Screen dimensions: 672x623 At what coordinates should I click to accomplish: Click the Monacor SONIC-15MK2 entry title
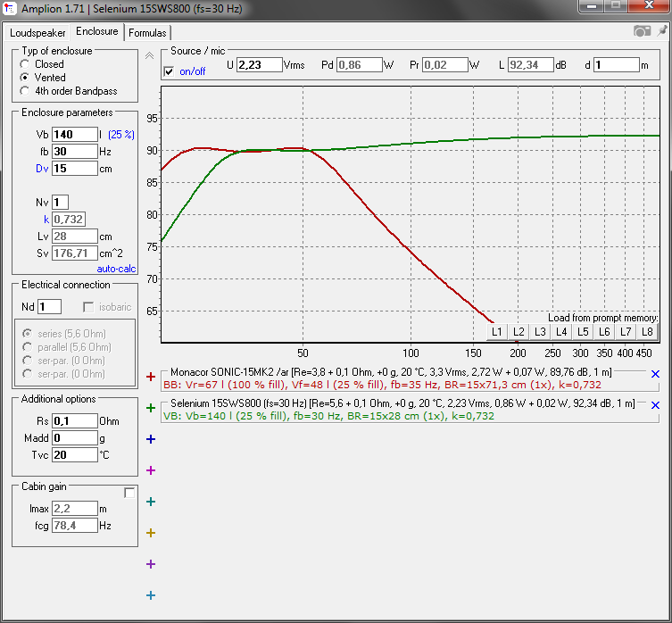click(391, 372)
